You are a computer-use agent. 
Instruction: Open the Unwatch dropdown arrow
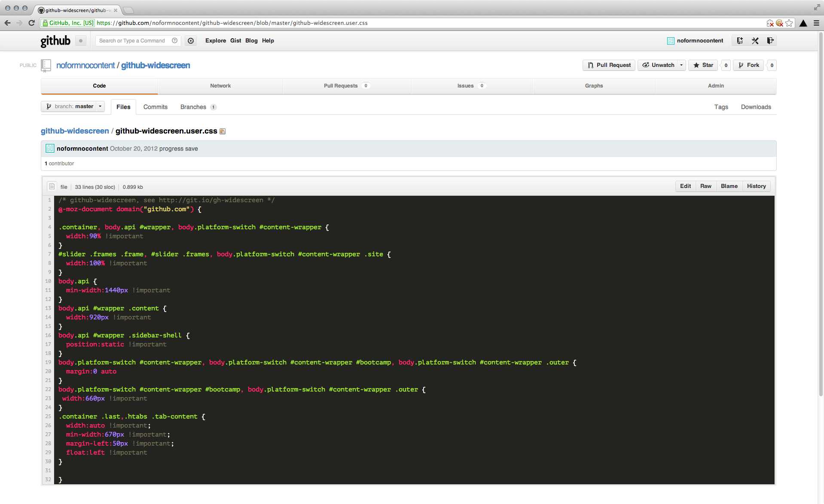tap(681, 65)
